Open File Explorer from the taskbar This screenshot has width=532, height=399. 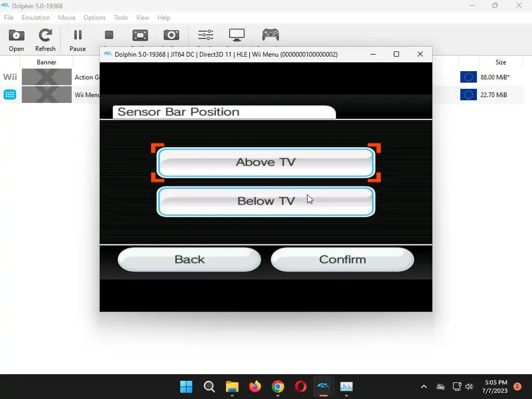click(x=232, y=387)
